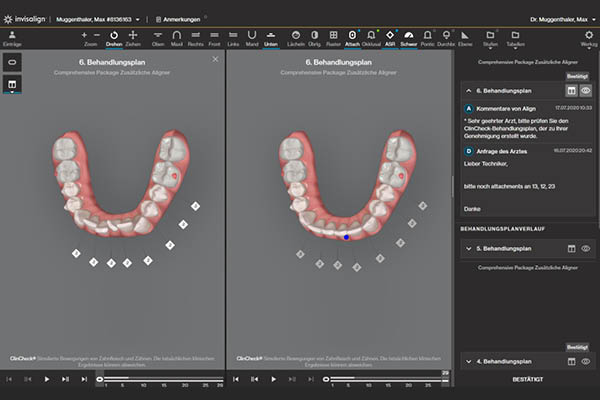Screen dimensions: 600x400
Task: Toggle the Pontic display
Action: coord(427,39)
